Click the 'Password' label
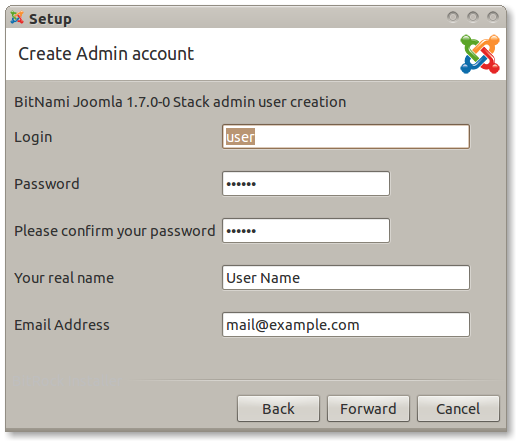 tap(47, 184)
